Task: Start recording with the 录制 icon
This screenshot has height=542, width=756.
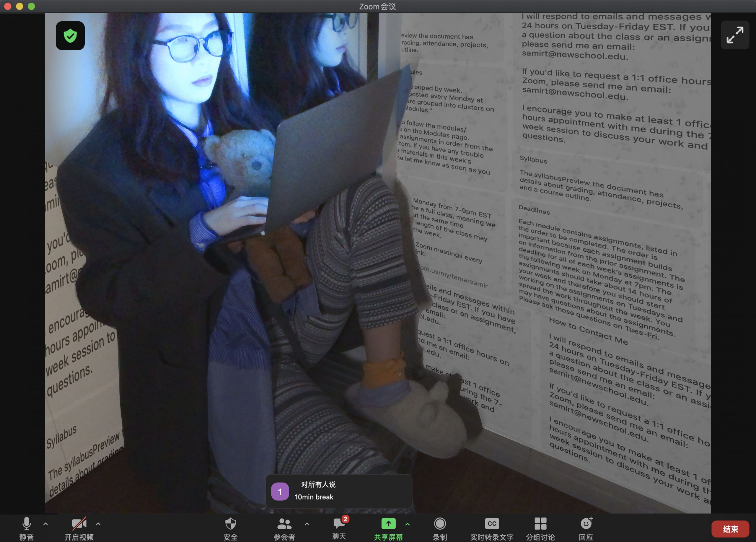Action: [440, 524]
